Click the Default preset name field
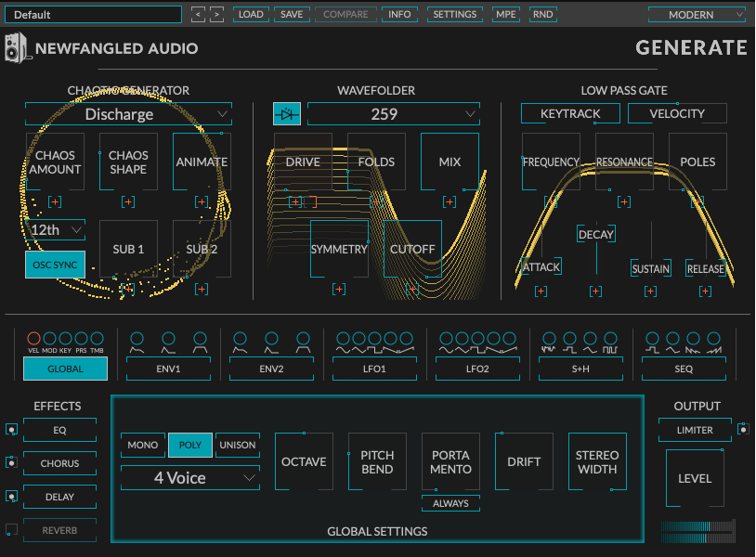Screen dimensions: 756x557 [93, 14]
